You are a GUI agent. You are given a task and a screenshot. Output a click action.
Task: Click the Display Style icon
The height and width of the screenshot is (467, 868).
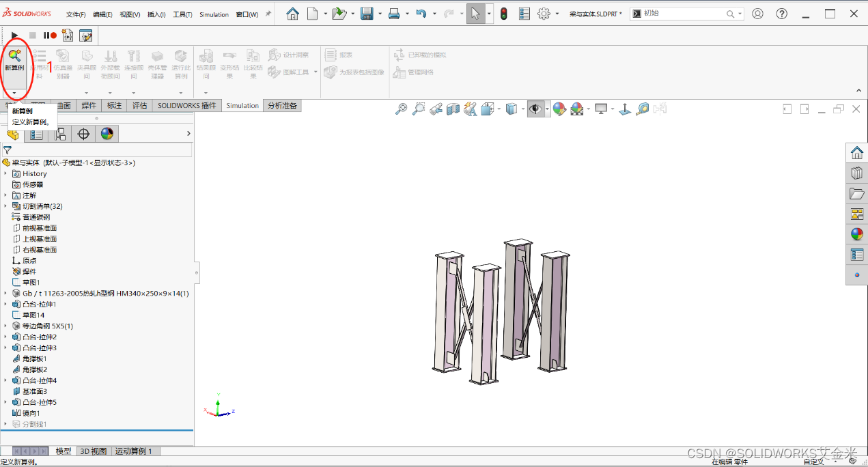511,109
